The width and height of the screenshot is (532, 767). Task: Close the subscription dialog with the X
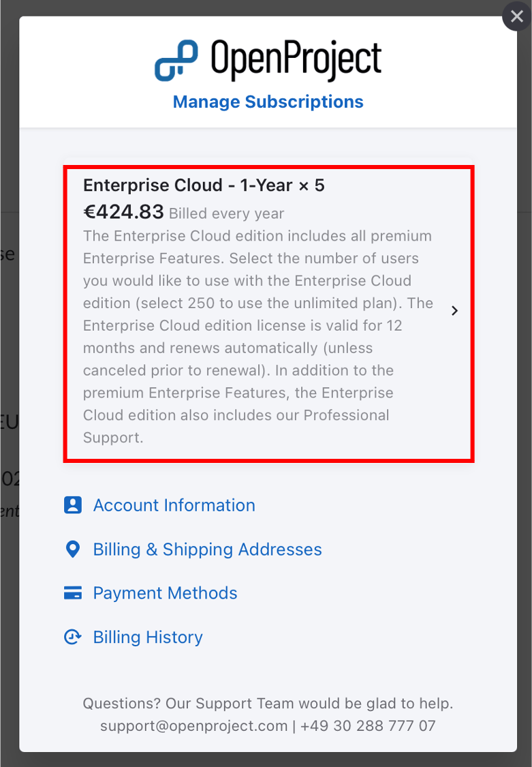516,16
